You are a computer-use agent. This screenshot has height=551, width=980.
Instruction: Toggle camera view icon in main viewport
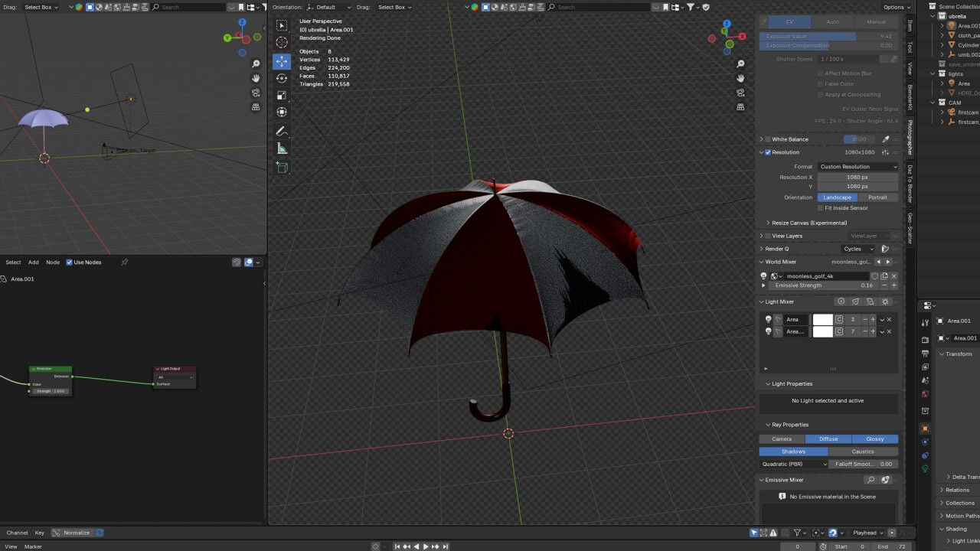tap(740, 93)
